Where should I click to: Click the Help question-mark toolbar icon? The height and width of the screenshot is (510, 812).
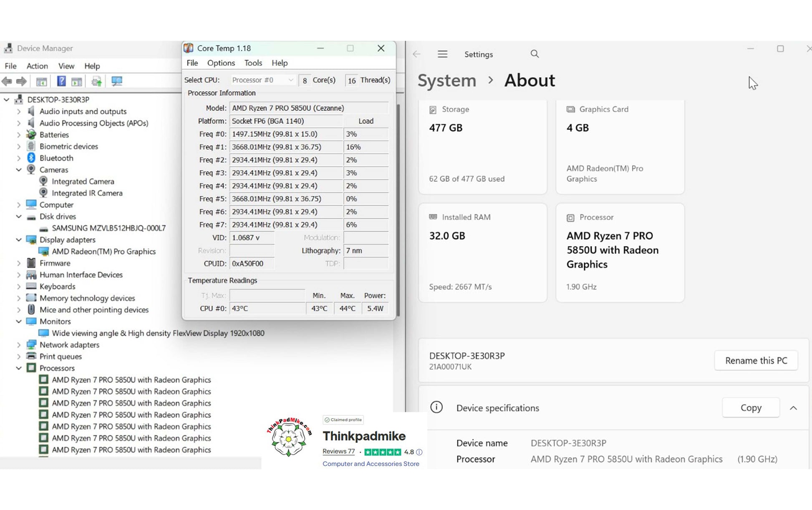coord(61,81)
